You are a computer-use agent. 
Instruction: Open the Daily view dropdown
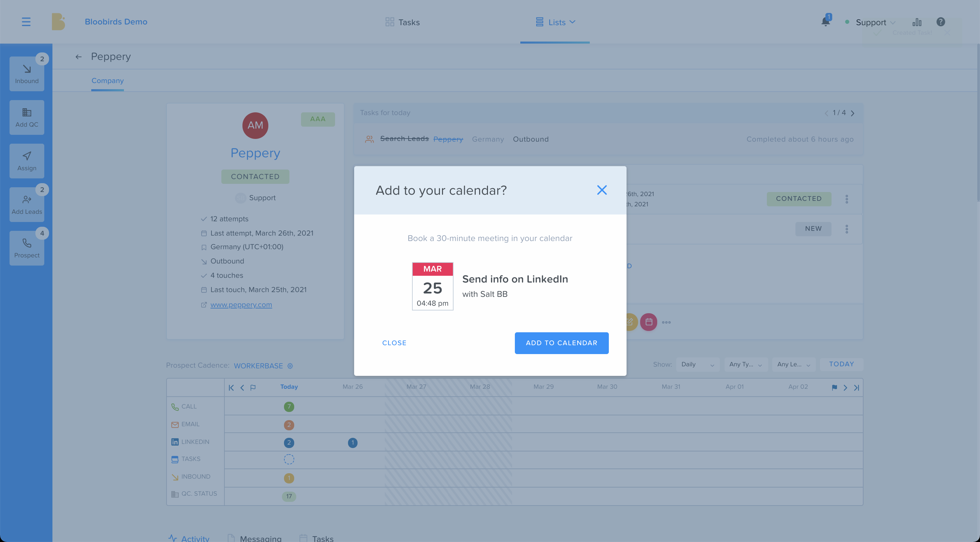[697, 364]
